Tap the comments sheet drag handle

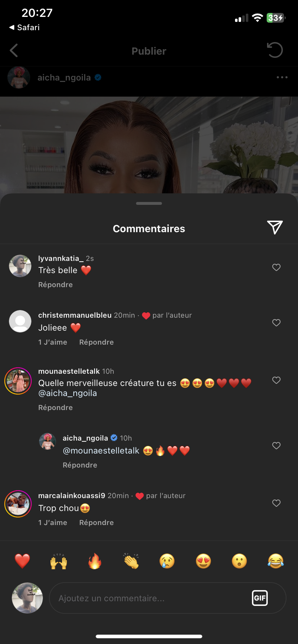pos(149,203)
